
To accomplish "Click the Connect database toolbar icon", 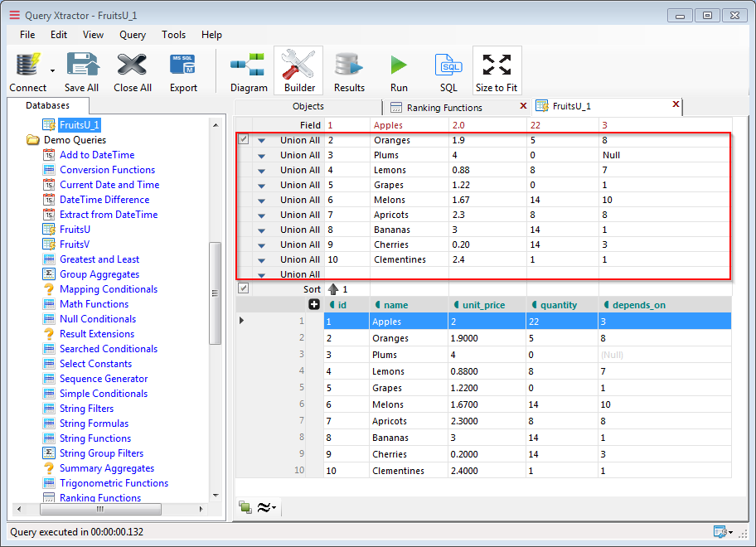I will click(27, 65).
